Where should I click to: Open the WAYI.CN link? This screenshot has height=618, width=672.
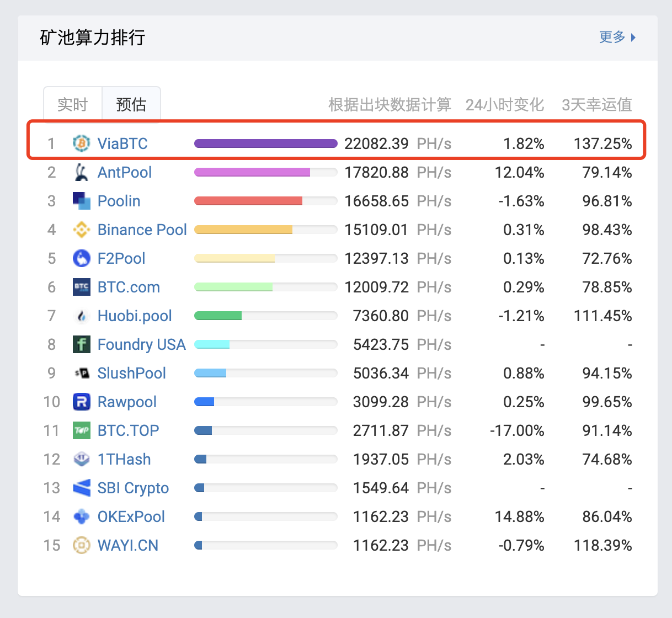[128, 545]
